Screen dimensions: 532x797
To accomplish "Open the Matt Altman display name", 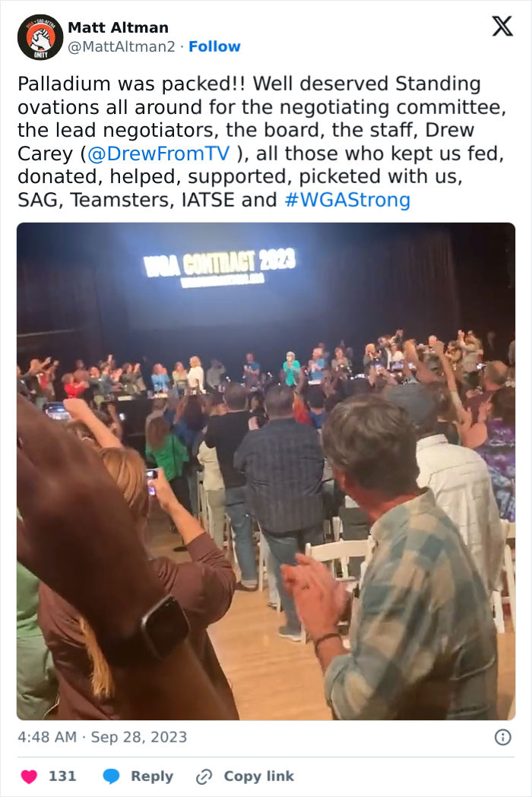I will pos(118,27).
